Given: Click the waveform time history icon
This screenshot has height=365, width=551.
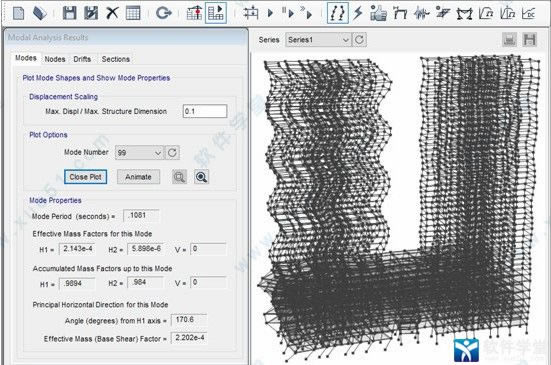Looking at the screenshot, I should pos(421,13).
